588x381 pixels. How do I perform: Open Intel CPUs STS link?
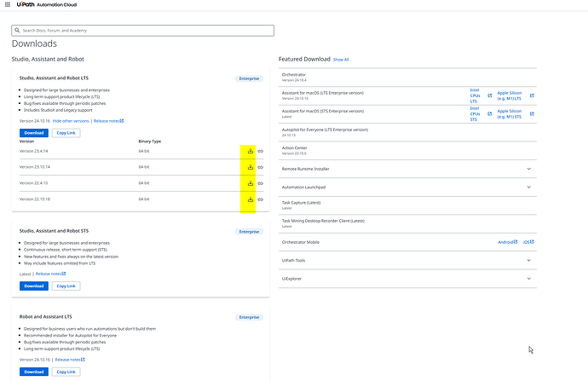tap(476, 113)
